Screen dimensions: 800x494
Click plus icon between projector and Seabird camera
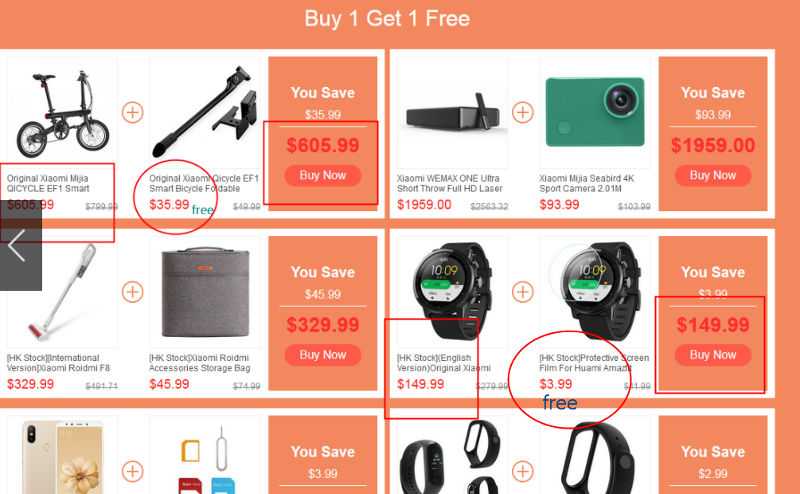click(x=523, y=112)
